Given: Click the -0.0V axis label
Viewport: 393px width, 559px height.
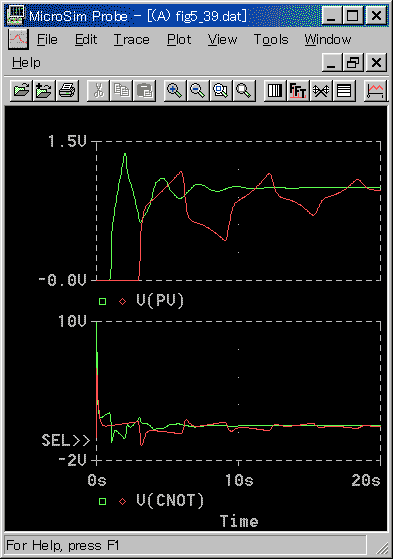Looking at the screenshot, I should (x=63, y=280).
